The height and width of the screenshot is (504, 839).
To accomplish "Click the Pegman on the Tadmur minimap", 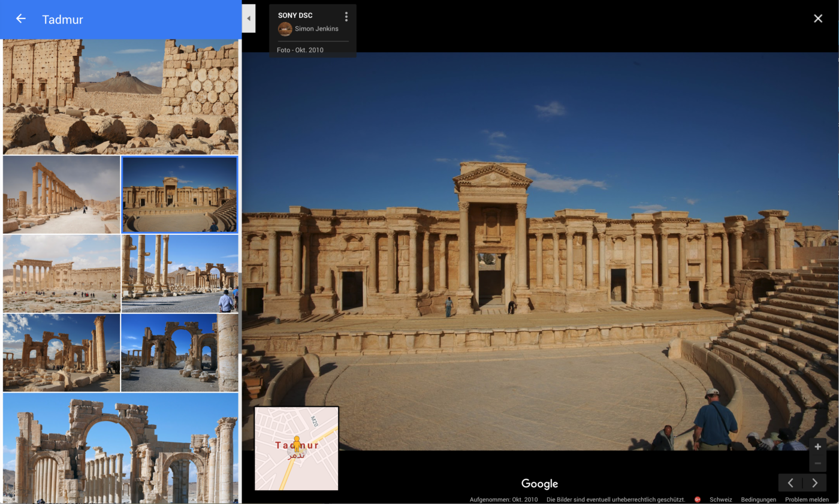I will 296,444.
